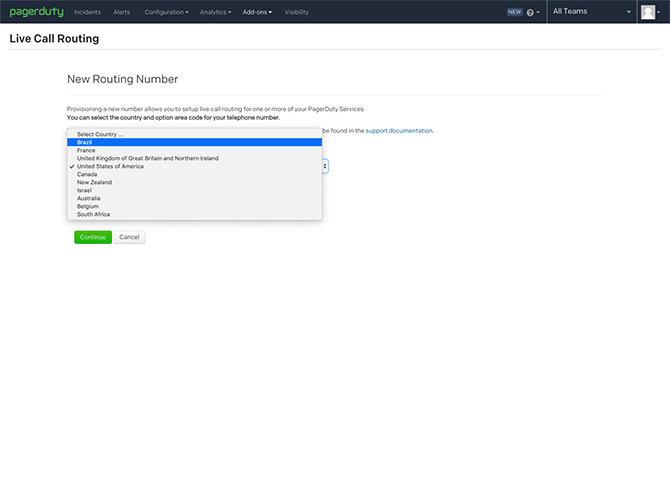The image size is (670, 500).
Task: Open the Analytics dropdown menu
Action: (215, 12)
